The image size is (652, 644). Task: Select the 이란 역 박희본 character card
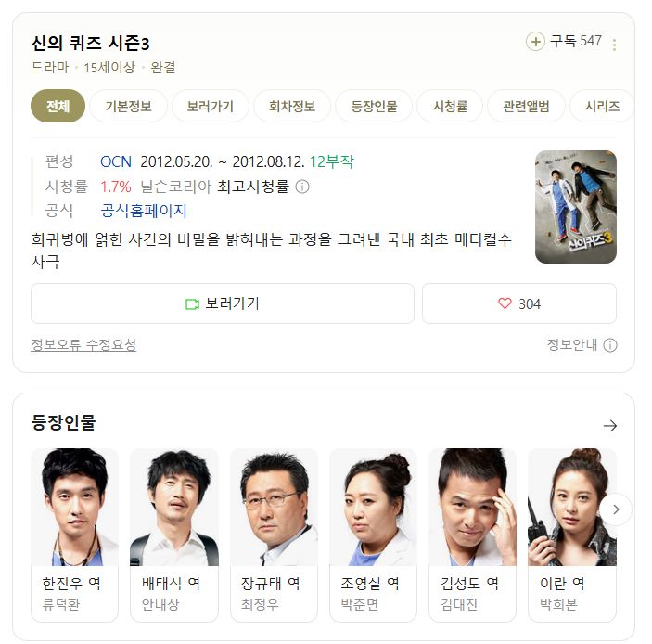[x=572, y=535]
